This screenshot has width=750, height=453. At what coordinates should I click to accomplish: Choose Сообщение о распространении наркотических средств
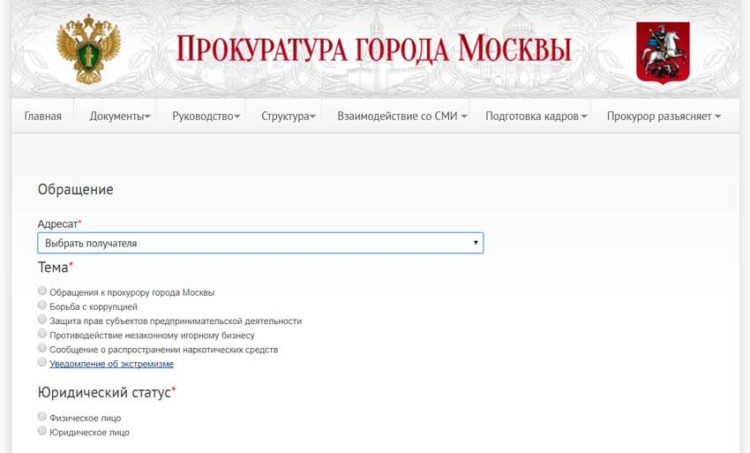click(42, 349)
